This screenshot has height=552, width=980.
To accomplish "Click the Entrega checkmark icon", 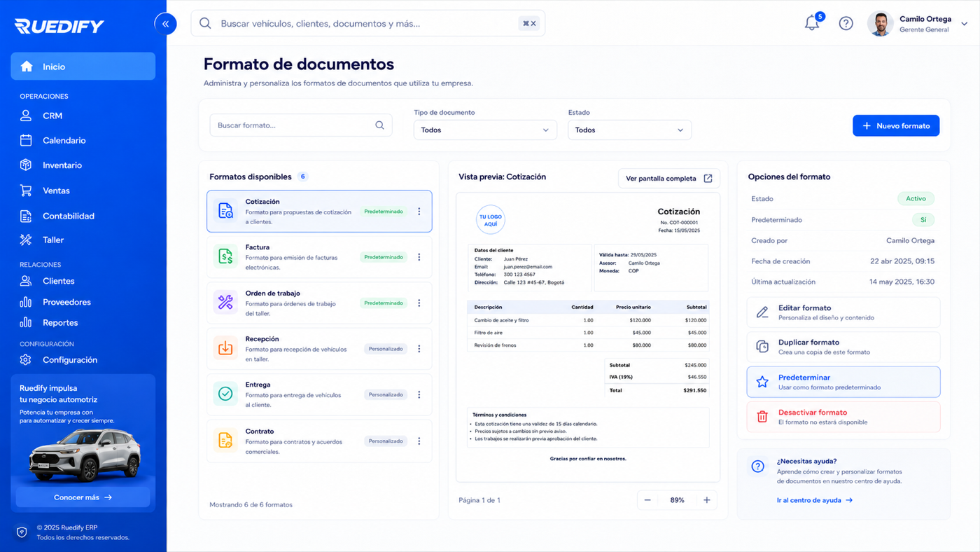I will pyautogui.click(x=225, y=394).
